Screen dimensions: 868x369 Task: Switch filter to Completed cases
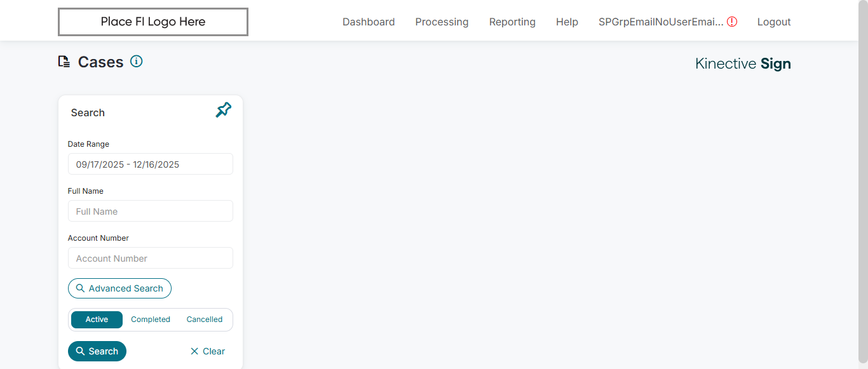click(x=151, y=319)
